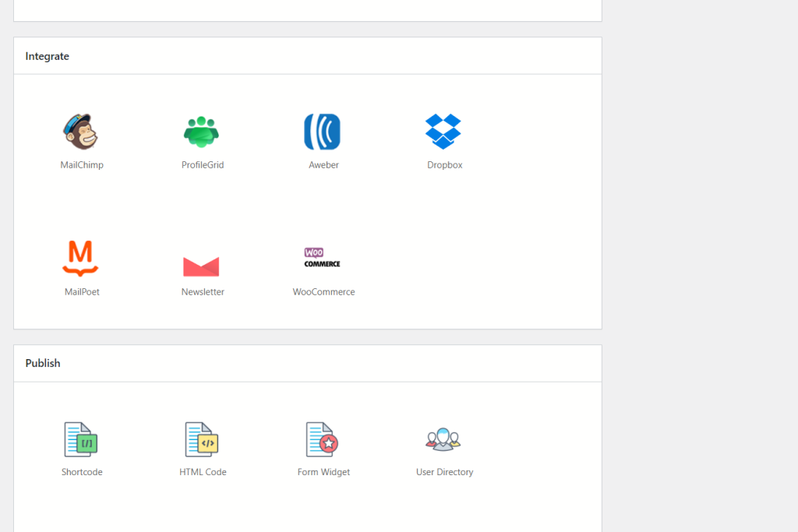This screenshot has height=532, width=798.
Task: Click the Newsletter text label
Action: click(x=203, y=292)
